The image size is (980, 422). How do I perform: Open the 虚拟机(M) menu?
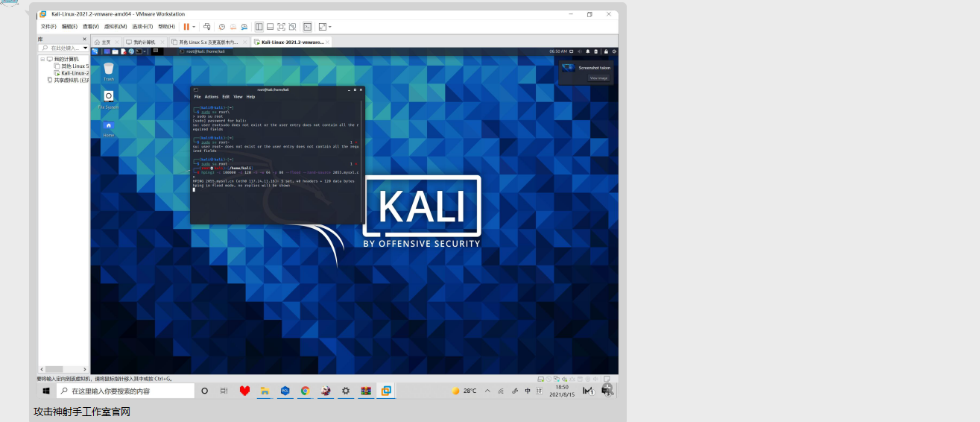[116, 27]
